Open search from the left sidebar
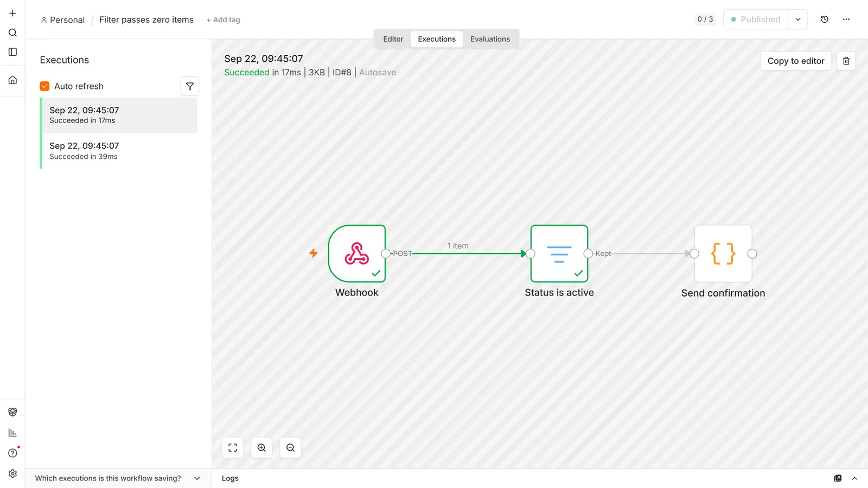This screenshot has height=488, width=868. click(x=12, y=33)
